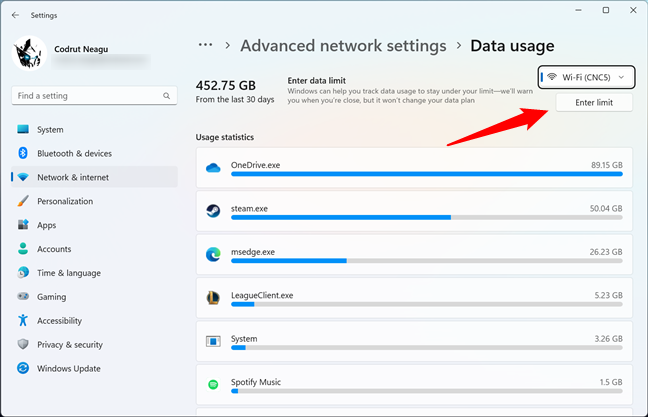Open the System category label
The image size is (648, 417).
[50, 130]
